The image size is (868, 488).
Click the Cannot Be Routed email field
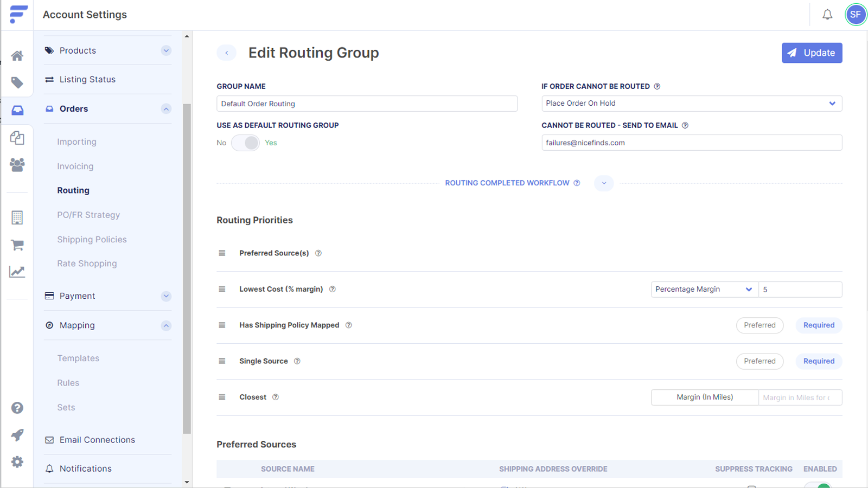691,143
